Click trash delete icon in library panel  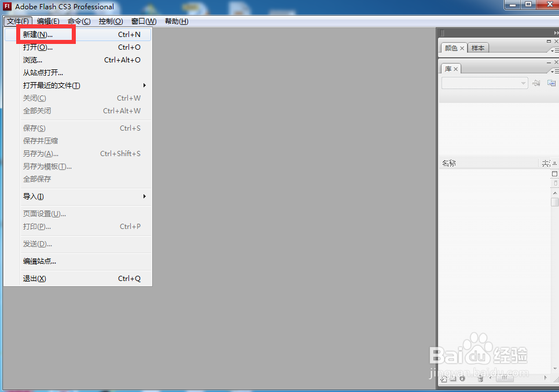(x=480, y=379)
